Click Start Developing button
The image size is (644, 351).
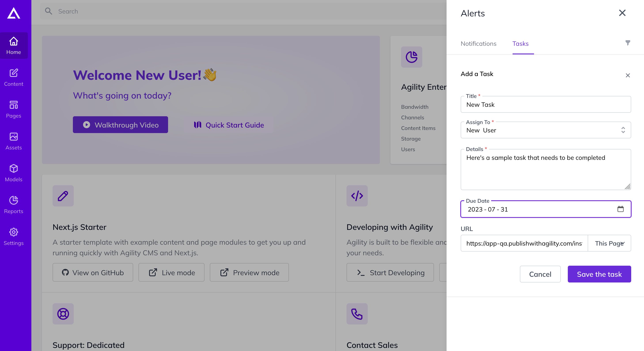coord(390,273)
